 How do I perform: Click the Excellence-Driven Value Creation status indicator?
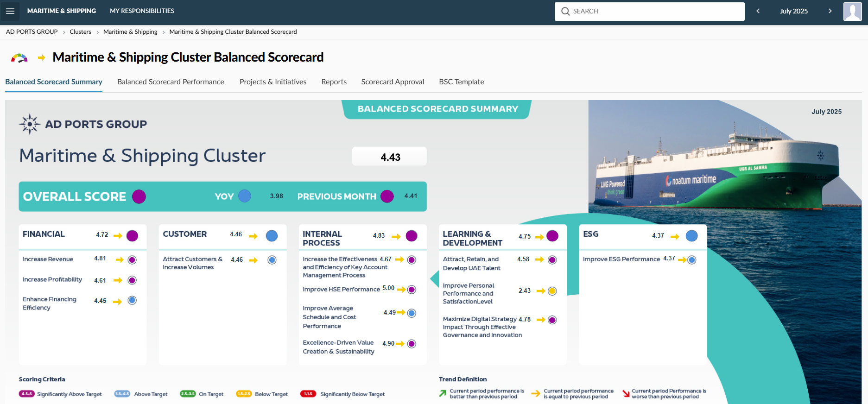412,344
